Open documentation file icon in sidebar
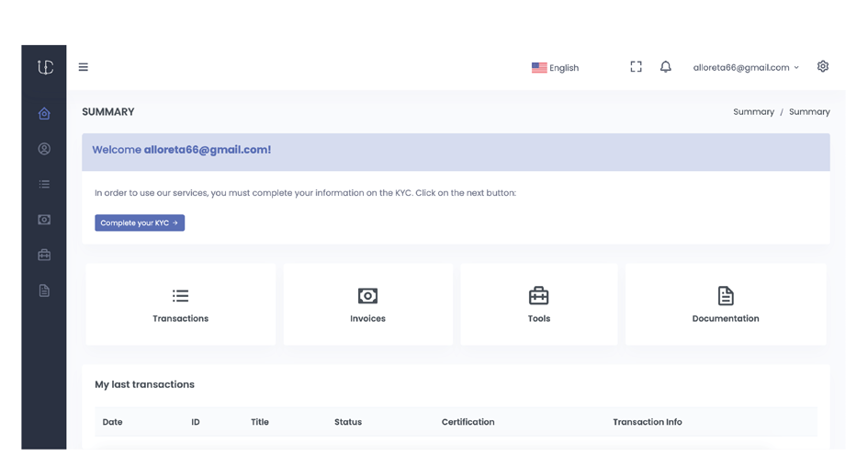868x468 pixels. click(44, 291)
